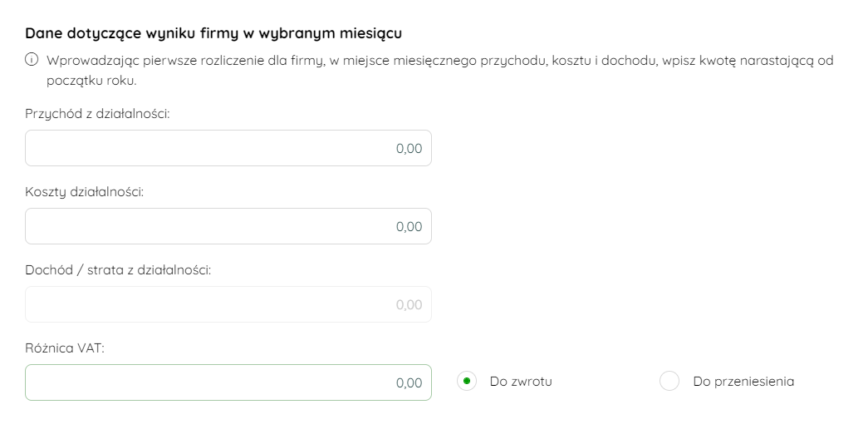
Task: Click the greyed 0,00 value in Dochód field
Action: pyautogui.click(x=409, y=305)
